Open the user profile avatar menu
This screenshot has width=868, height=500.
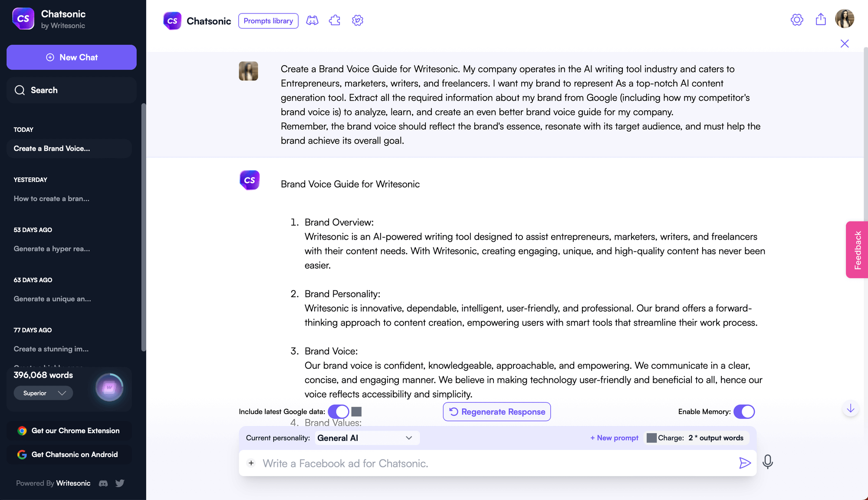(x=845, y=19)
